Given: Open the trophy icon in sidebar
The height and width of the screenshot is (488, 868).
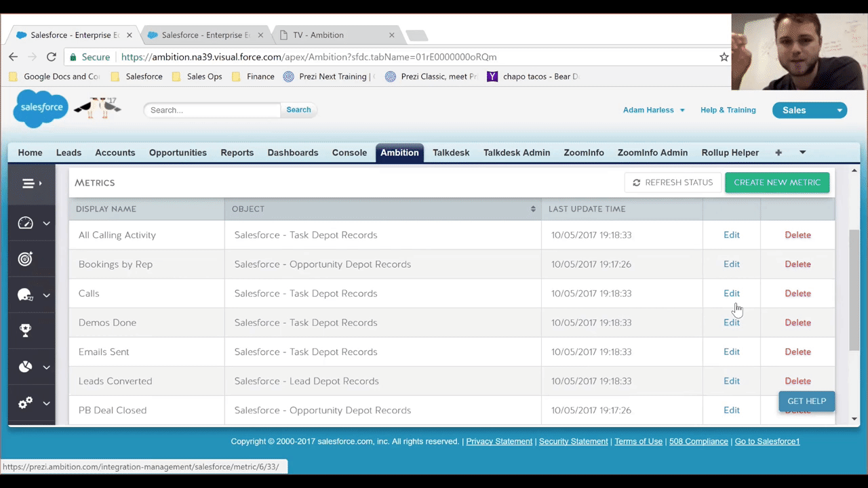Looking at the screenshot, I should pyautogui.click(x=25, y=331).
